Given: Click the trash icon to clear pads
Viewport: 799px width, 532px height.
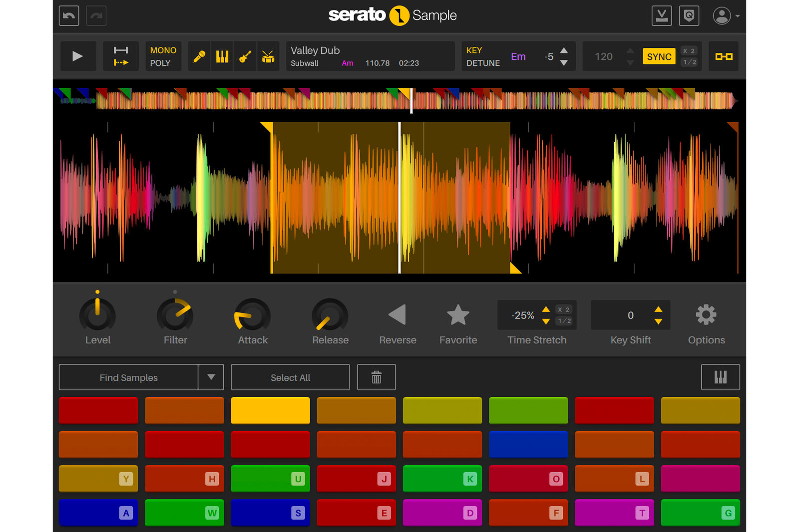Looking at the screenshot, I should (x=376, y=377).
